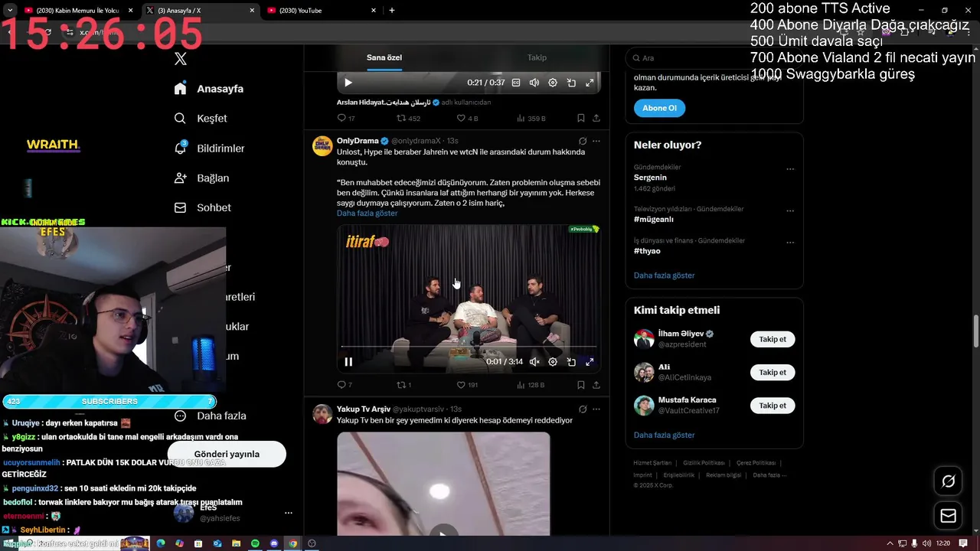Open Daha fazla menu in sidebar
The height and width of the screenshot is (551, 980).
coord(210,416)
